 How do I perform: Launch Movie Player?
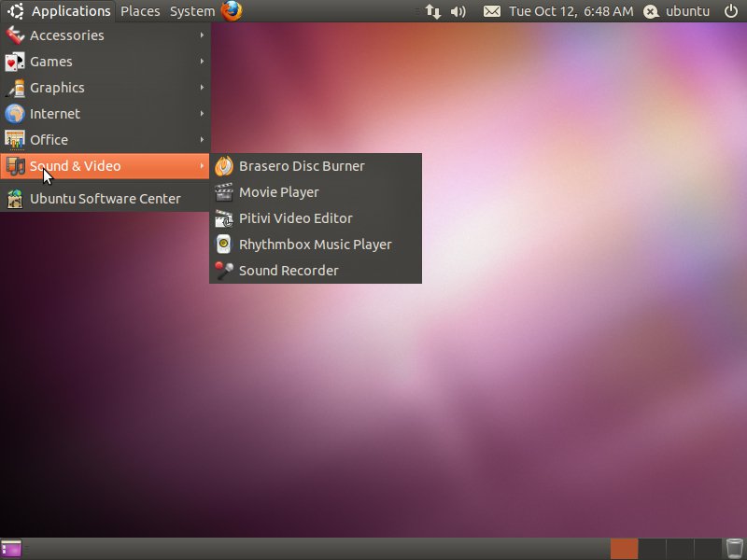[316, 192]
